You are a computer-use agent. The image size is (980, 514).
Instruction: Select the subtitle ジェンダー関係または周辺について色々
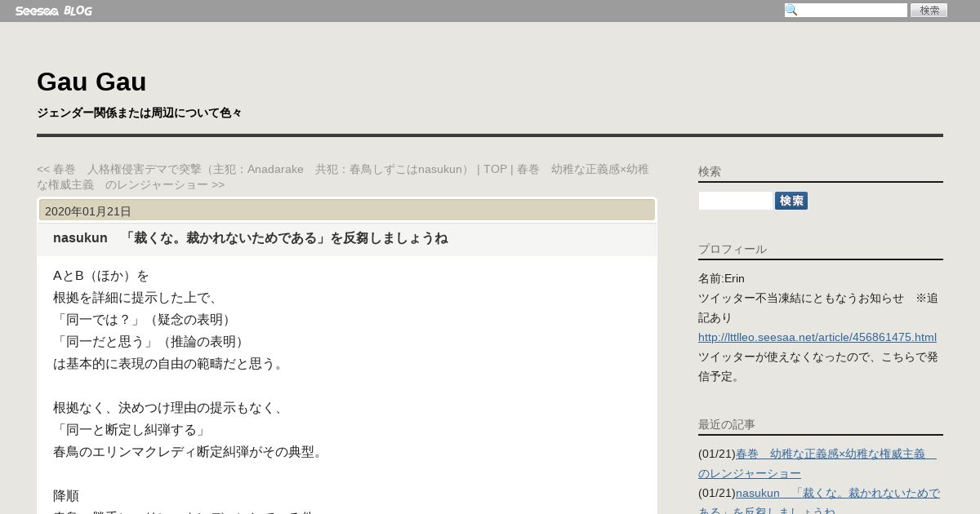point(139,113)
